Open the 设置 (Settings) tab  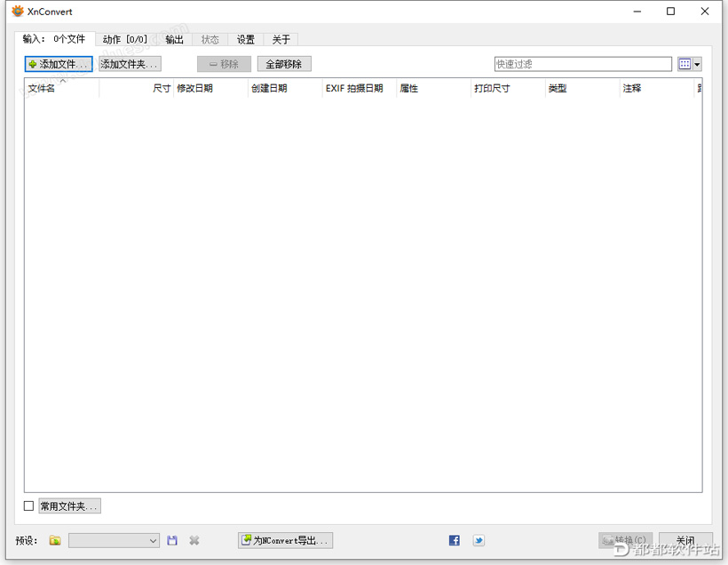point(246,39)
